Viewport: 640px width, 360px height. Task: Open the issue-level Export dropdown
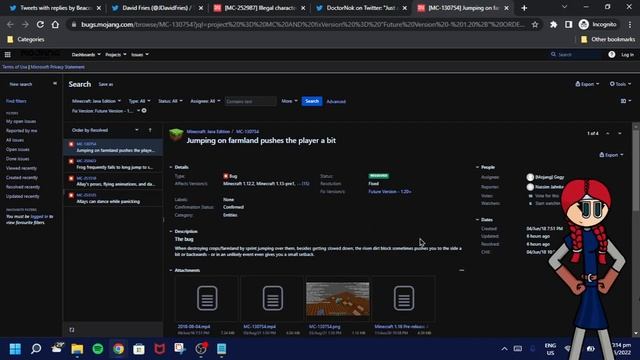(x=611, y=155)
